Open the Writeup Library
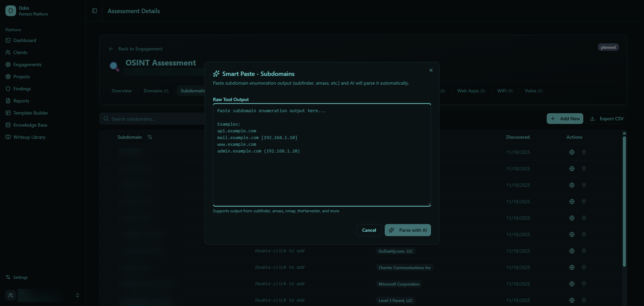 29,137
